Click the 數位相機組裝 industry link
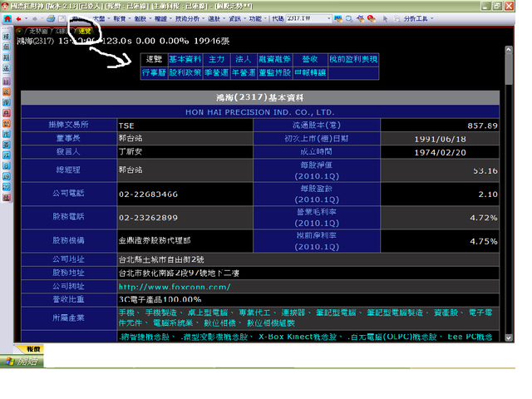 [x=271, y=323]
